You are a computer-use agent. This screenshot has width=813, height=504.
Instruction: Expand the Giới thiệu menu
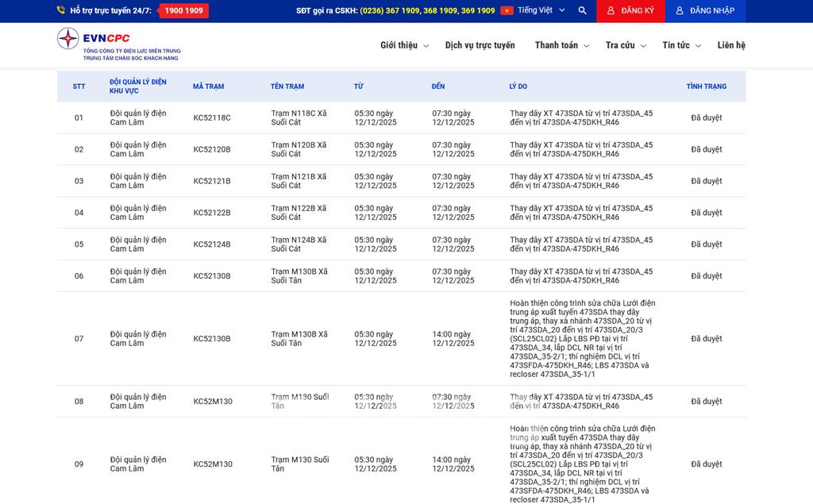[x=404, y=45]
